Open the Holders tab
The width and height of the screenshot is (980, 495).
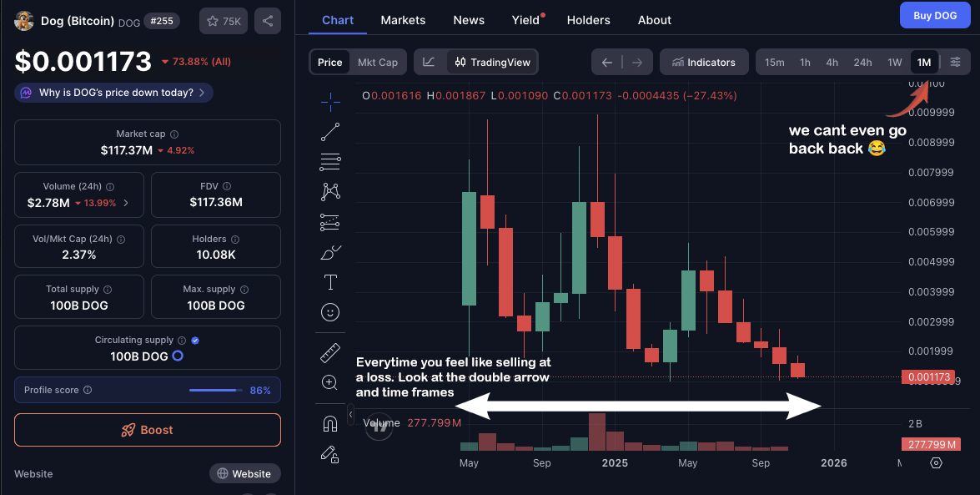tap(588, 20)
